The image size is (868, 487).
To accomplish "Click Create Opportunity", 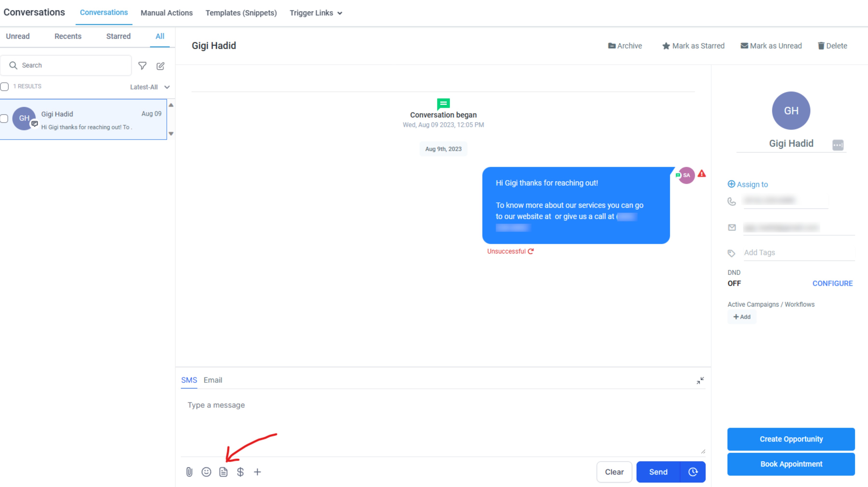I will 791,439.
